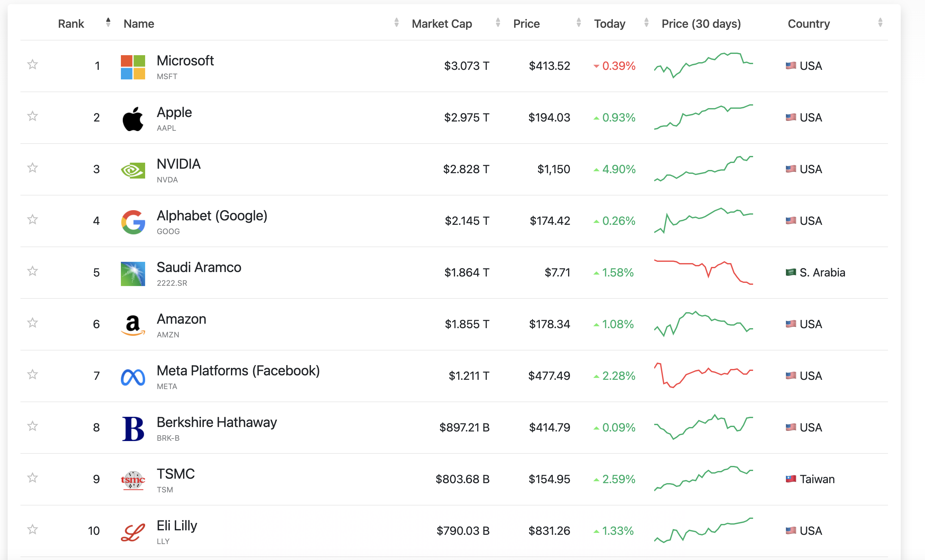Click the Alphabet Google G logo
The image size is (925, 560).
pos(133,222)
